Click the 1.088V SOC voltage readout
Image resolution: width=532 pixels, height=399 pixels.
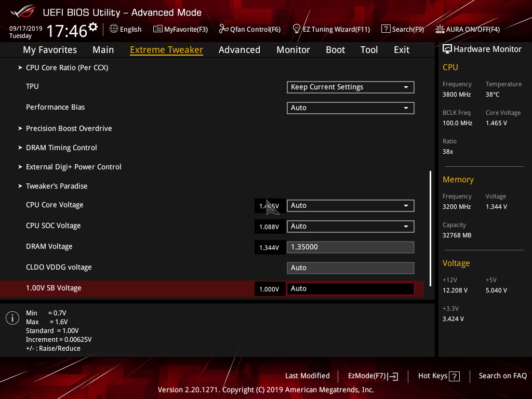click(x=270, y=227)
